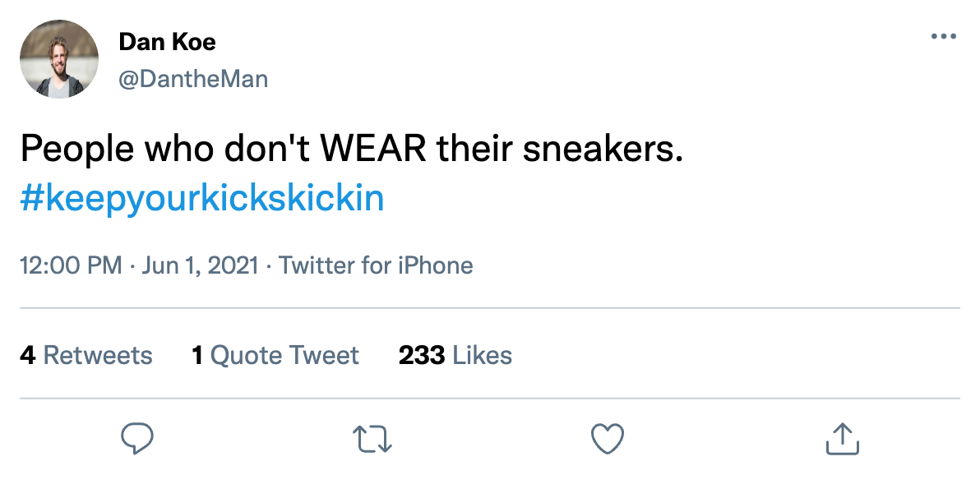This screenshot has height=498, width=980.
Task: Open the three-dot more options menu
Action: (x=943, y=37)
